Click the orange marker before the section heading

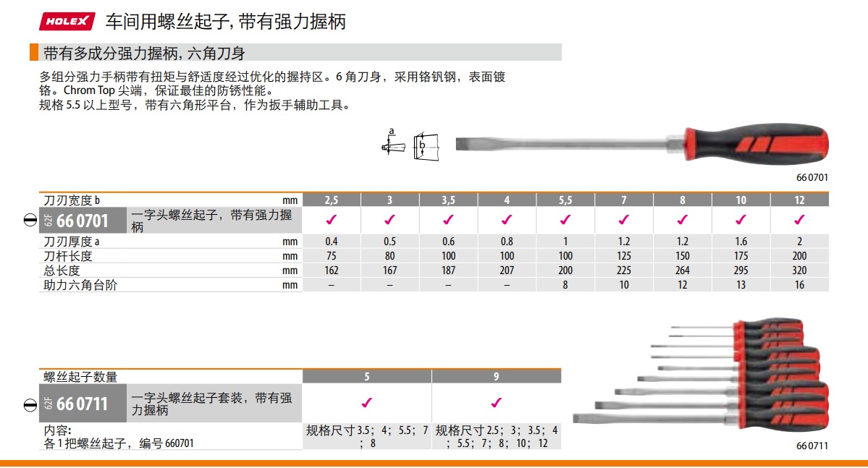(34, 53)
